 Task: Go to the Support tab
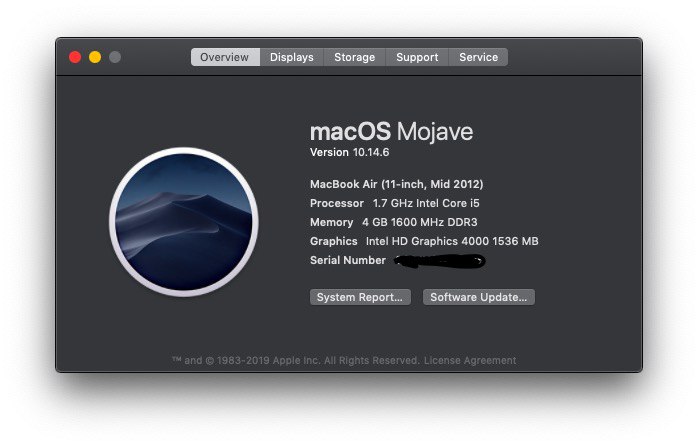[x=417, y=57]
